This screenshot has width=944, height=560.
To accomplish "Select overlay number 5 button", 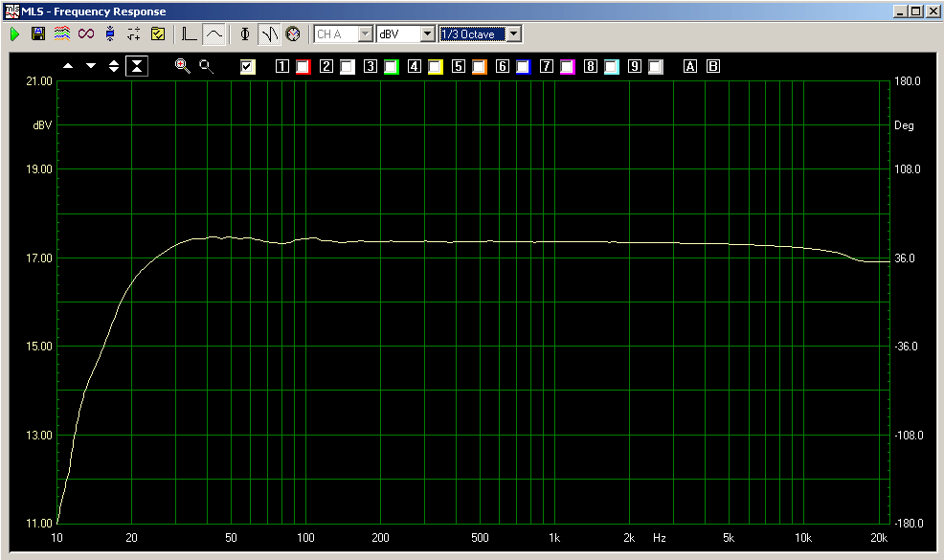I will point(459,66).
